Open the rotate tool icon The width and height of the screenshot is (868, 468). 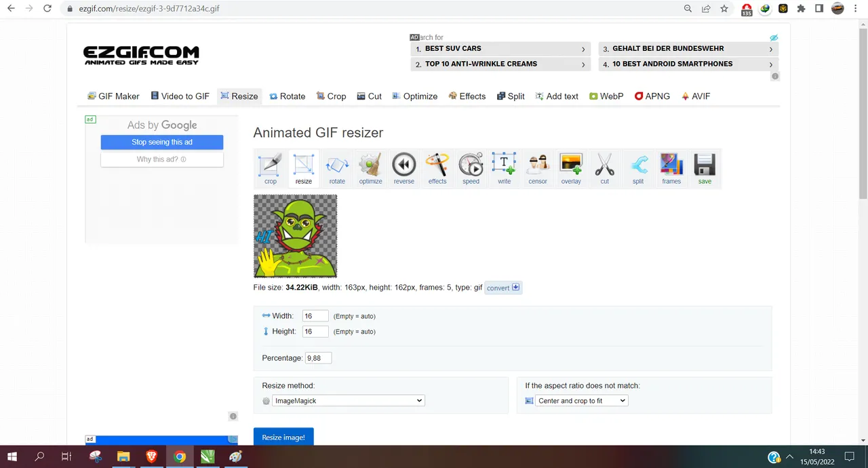pos(337,168)
